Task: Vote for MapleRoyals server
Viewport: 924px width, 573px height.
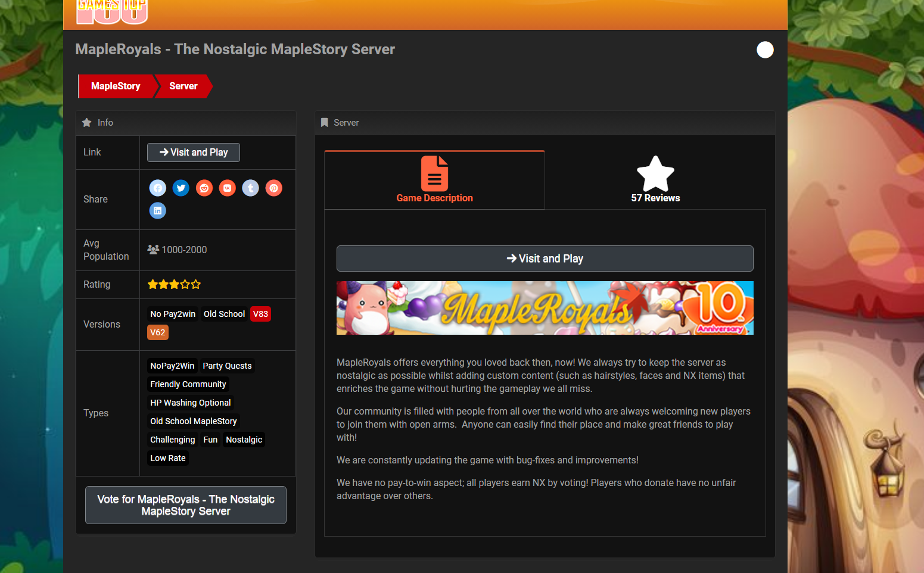Action: (186, 505)
